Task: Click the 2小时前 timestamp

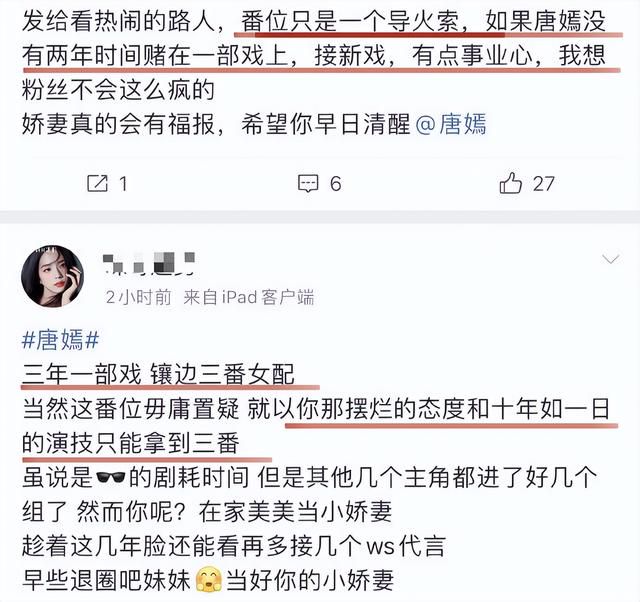Action: (x=138, y=297)
